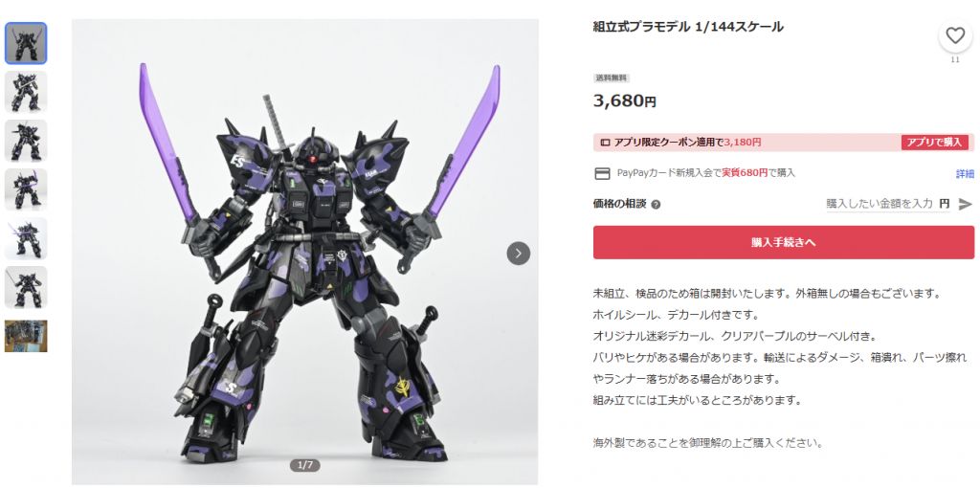The height and width of the screenshot is (488, 980).
Task: Click the send price offer arrow icon
Action: coord(966,204)
